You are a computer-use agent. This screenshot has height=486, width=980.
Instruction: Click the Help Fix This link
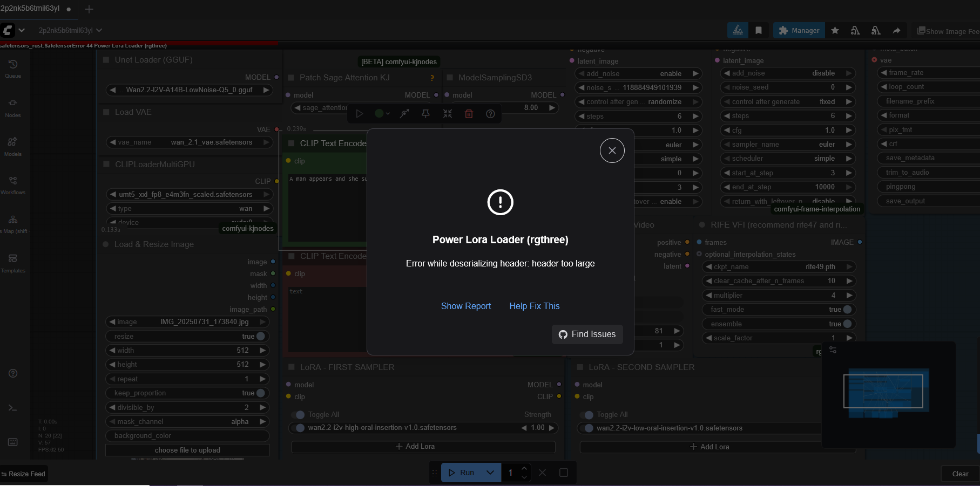click(535, 306)
